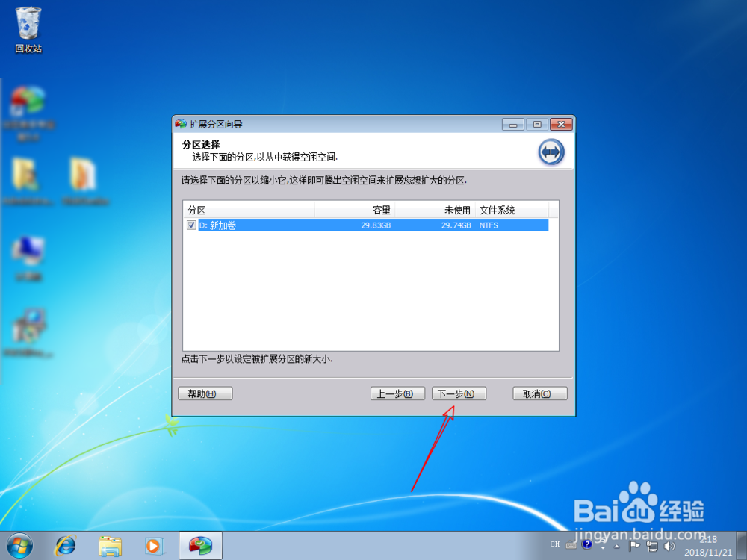Viewport: 747px width, 560px height.
Task: Sort by the 未使用 column header
Action: coord(435,210)
